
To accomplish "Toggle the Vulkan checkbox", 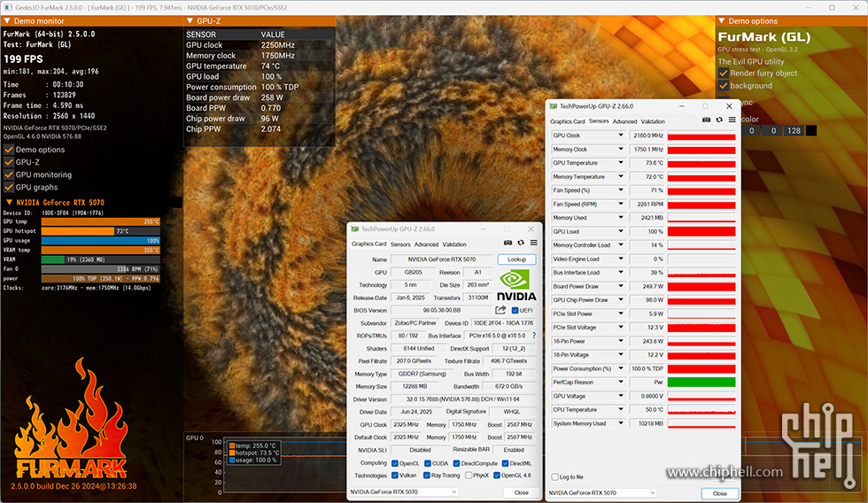I will coord(395,476).
